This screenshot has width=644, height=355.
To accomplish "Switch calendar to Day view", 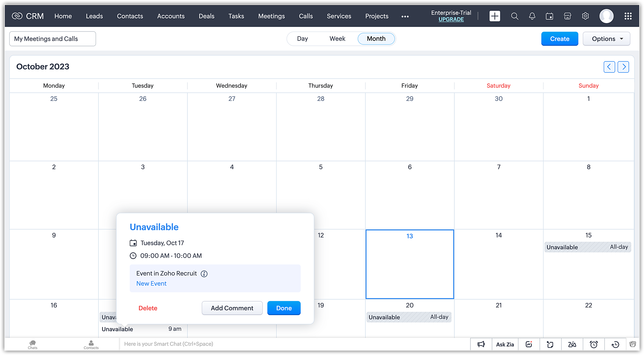I will pyautogui.click(x=302, y=39).
